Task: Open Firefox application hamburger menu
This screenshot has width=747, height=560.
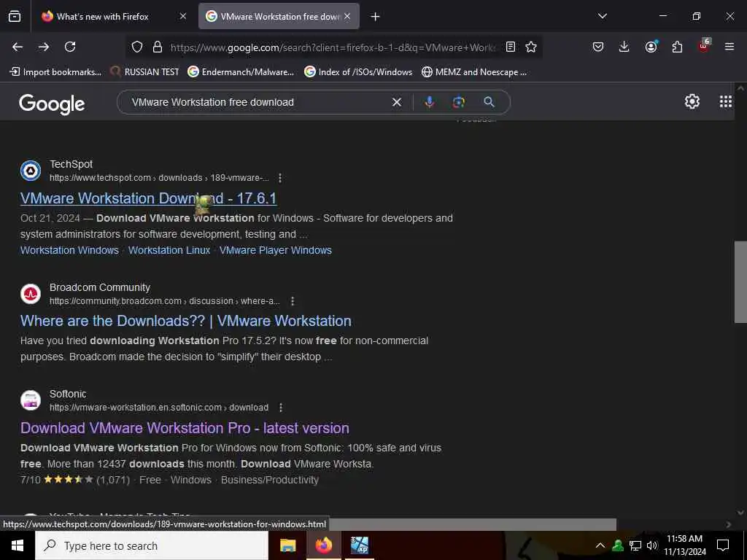Action: tap(729, 47)
